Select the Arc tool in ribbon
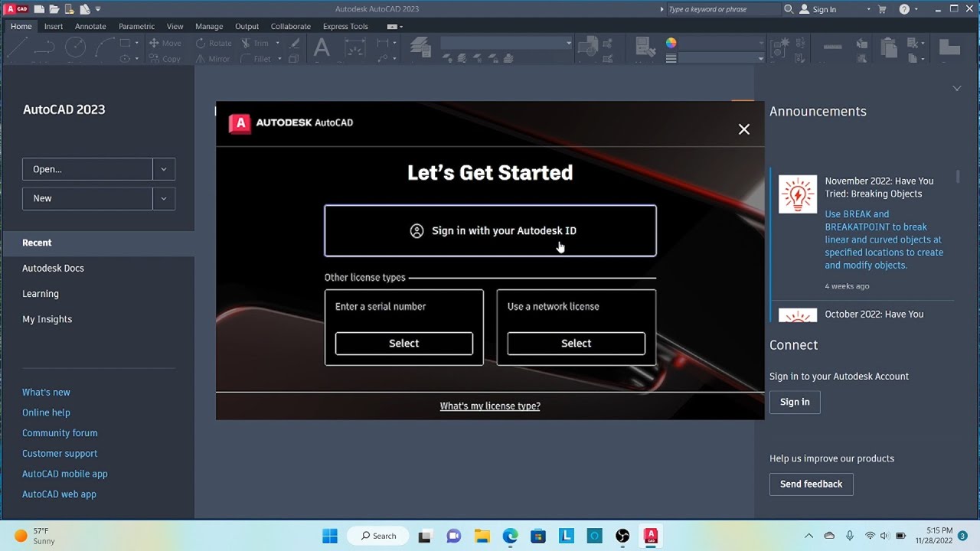The image size is (980, 551). pyautogui.click(x=104, y=47)
